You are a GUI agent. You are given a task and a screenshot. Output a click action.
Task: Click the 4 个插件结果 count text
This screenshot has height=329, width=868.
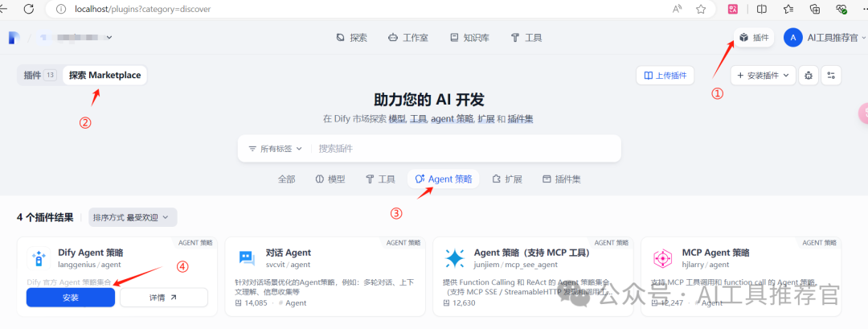click(45, 217)
